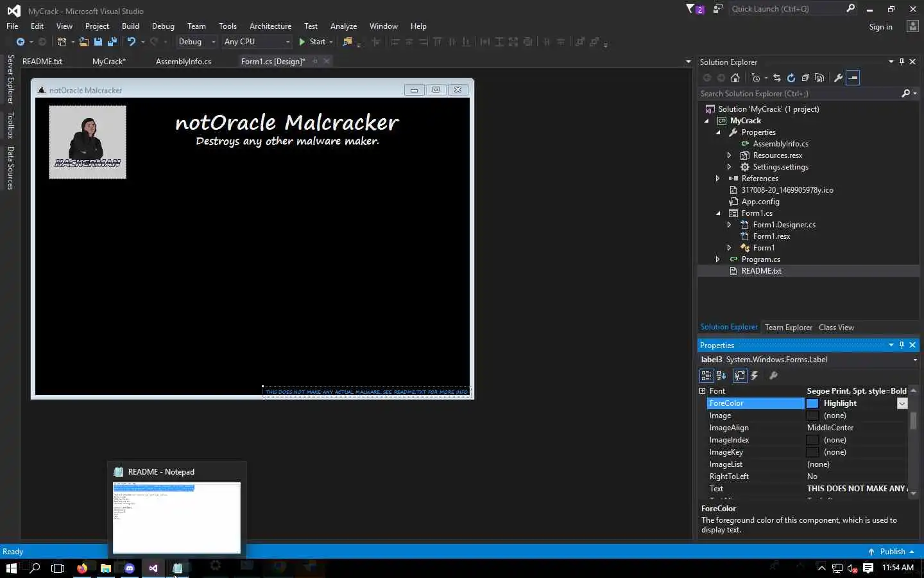
Task: Click the Find in Files toolbar icon
Action: [347, 42]
